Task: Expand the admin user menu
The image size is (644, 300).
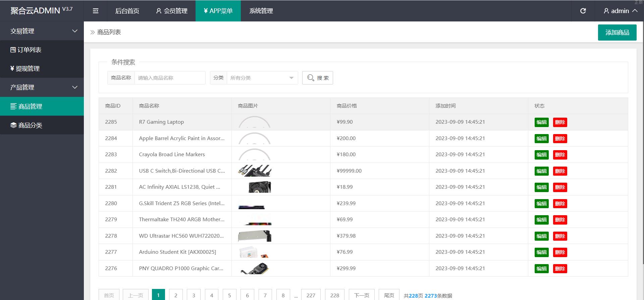Action: tap(620, 11)
